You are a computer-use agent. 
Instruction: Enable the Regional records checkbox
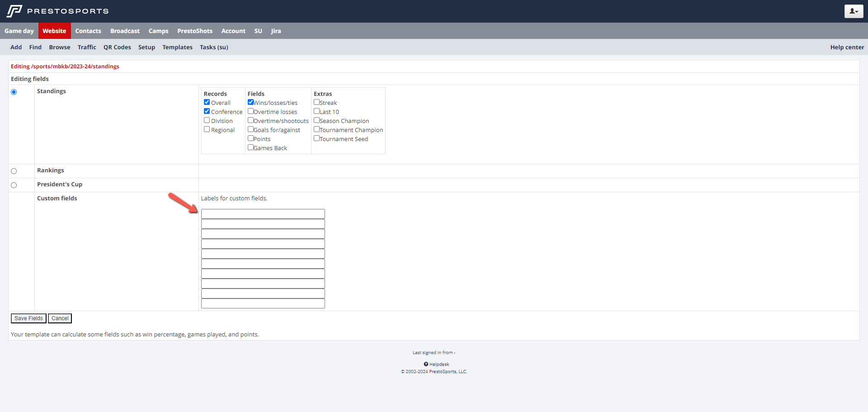[x=207, y=129]
